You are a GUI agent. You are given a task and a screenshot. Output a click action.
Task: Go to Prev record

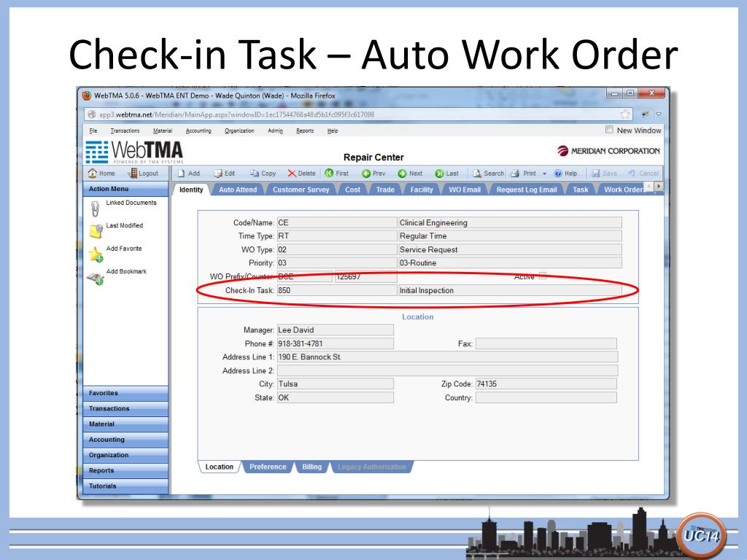373,174
